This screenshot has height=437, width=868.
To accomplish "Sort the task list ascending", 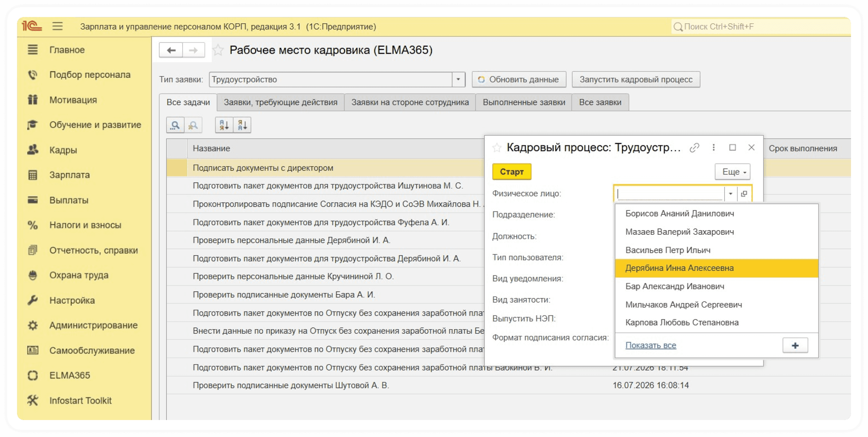I will pyautogui.click(x=224, y=125).
